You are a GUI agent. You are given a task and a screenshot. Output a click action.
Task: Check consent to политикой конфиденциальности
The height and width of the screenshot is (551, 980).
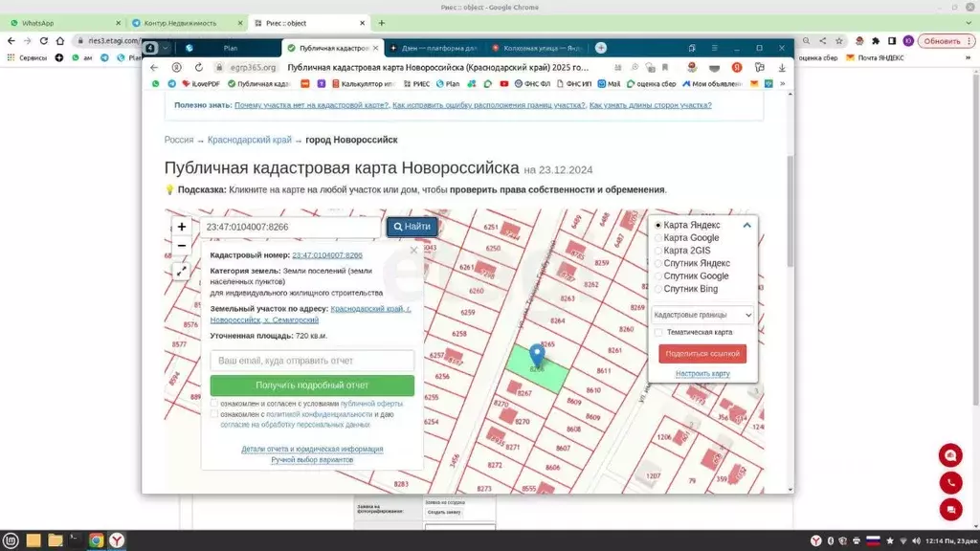point(214,413)
